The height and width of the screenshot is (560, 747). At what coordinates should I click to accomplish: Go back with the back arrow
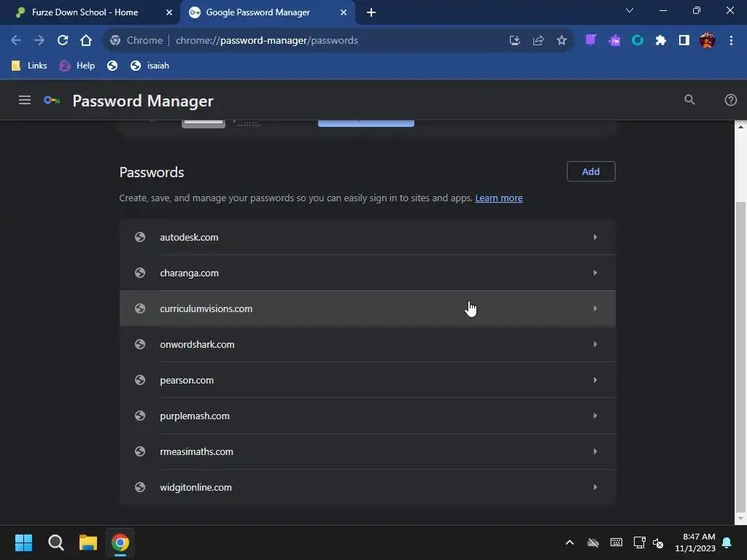click(16, 41)
